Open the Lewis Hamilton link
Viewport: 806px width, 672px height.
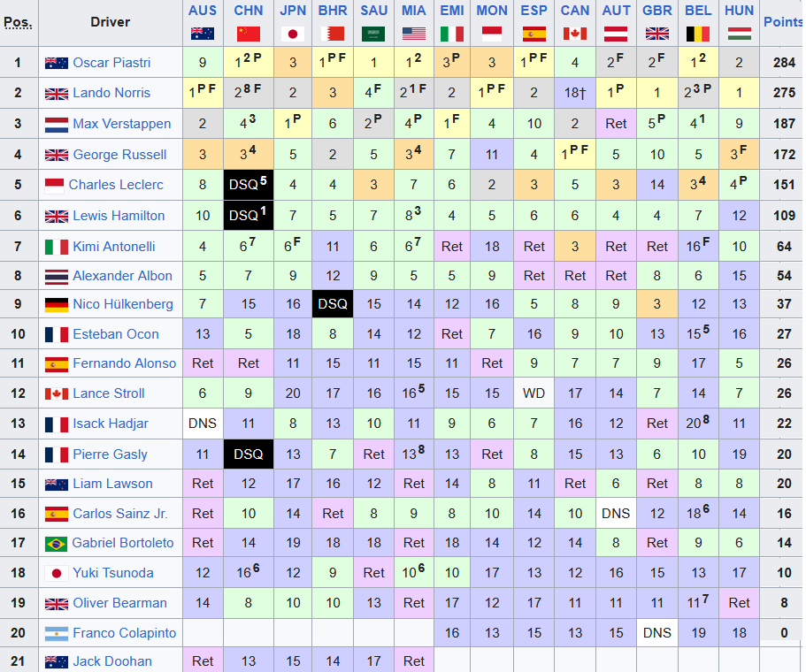tap(119, 216)
